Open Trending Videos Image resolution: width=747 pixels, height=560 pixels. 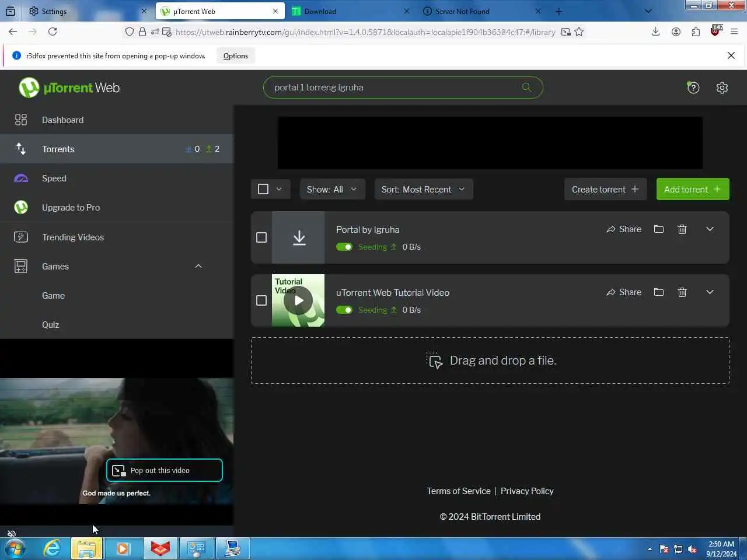pos(117,237)
